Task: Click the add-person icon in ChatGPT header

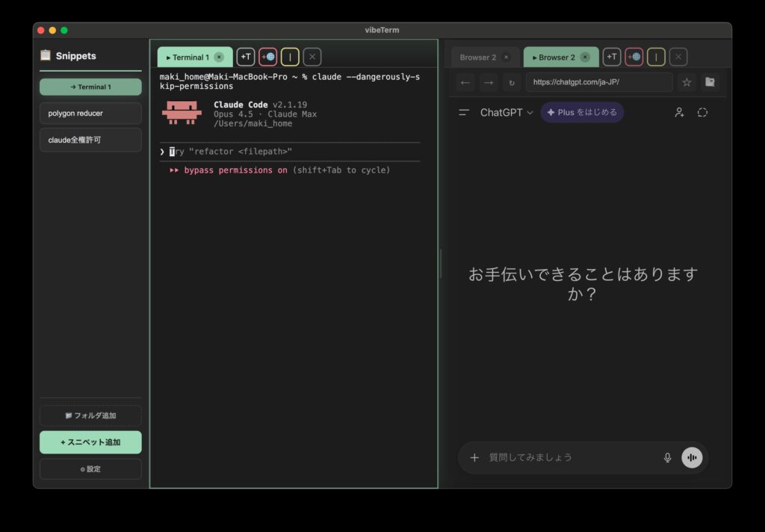Action: pyautogui.click(x=679, y=112)
